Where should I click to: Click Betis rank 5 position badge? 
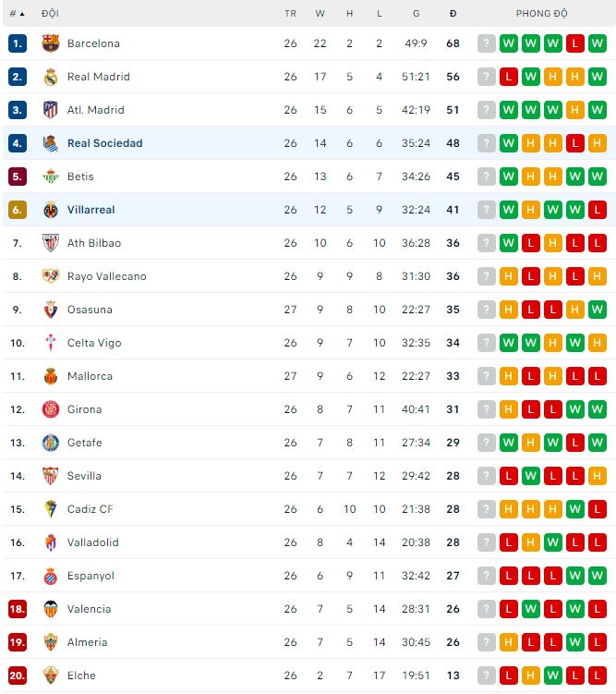pyautogui.click(x=18, y=177)
